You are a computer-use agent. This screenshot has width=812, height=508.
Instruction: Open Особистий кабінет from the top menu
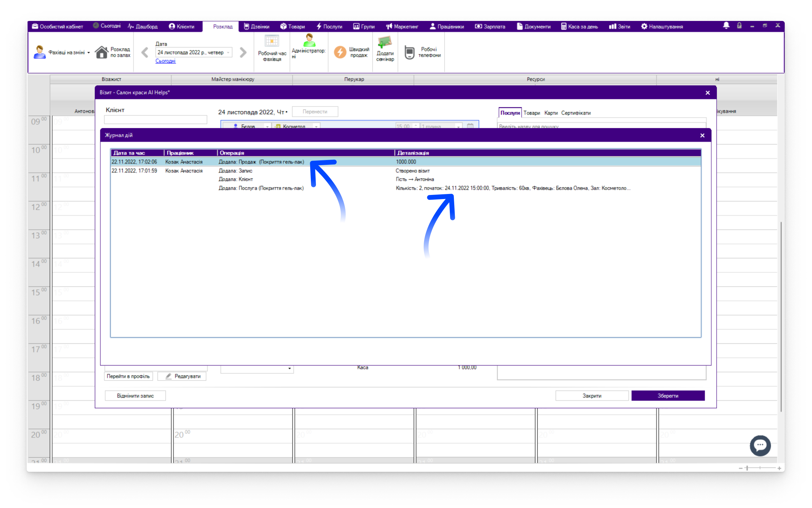point(57,26)
